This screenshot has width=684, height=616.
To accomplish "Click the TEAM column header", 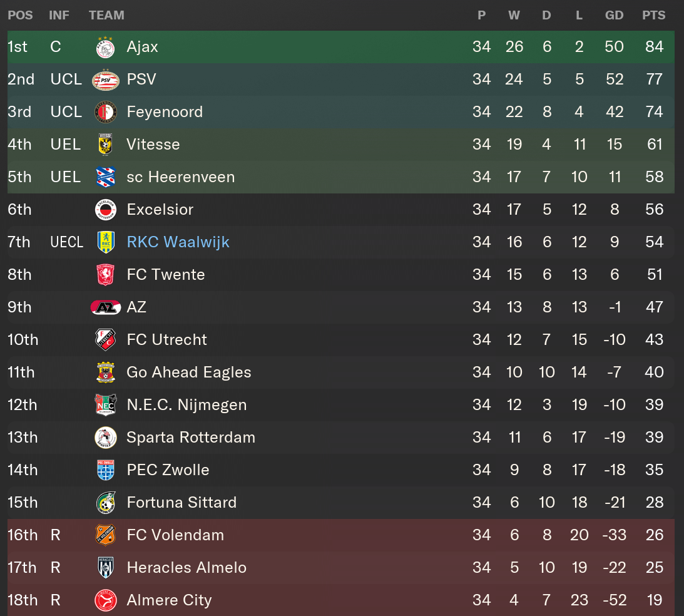I will (x=106, y=15).
